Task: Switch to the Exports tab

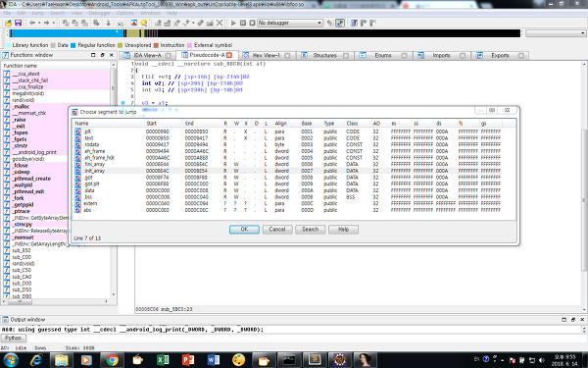Action: tap(500, 56)
